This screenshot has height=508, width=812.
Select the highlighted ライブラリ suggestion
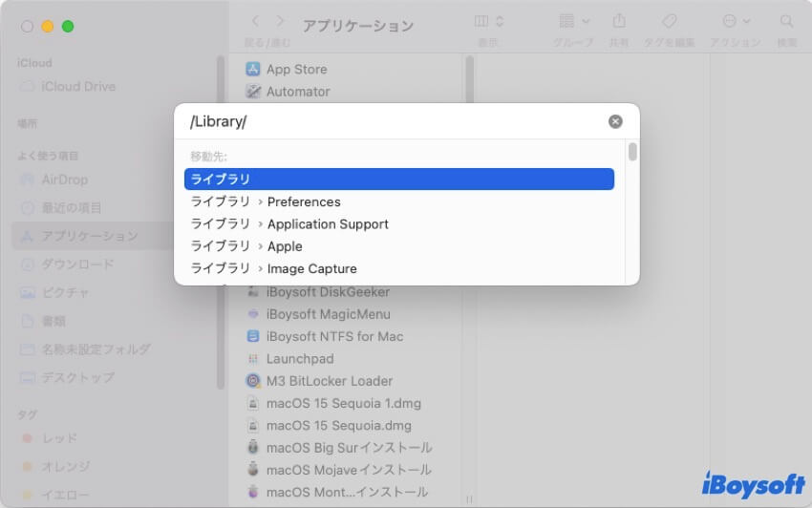click(x=398, y=179)
